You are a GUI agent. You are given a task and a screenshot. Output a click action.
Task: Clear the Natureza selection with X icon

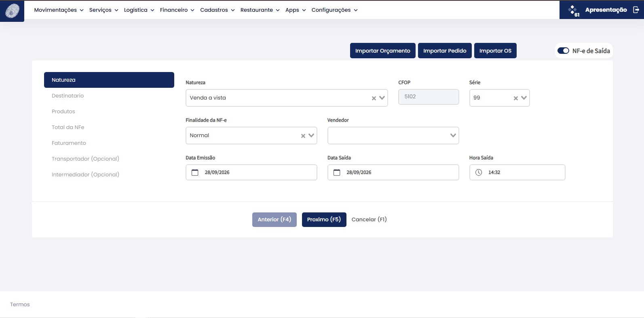[374, 98]
